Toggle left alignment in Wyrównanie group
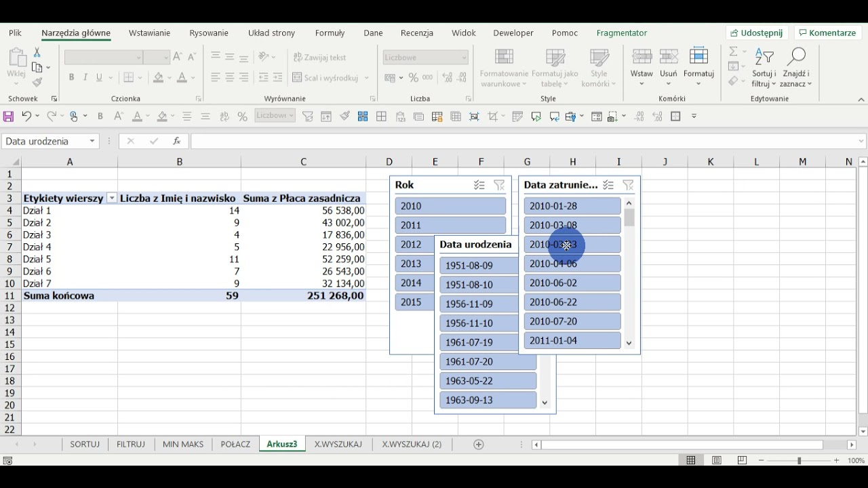The height and width of the screenshot is (488, 868). (x=216, y=78)
